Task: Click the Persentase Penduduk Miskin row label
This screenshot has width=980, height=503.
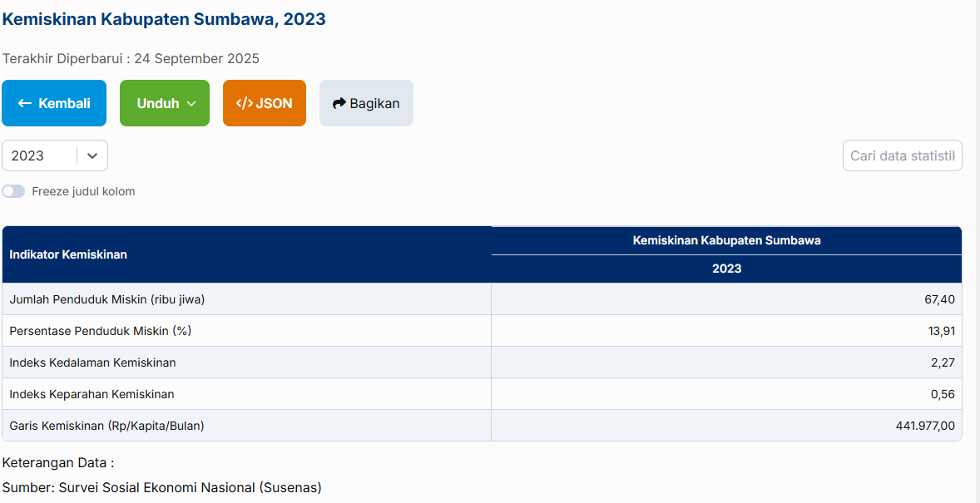Action: (x=100, y=331)
